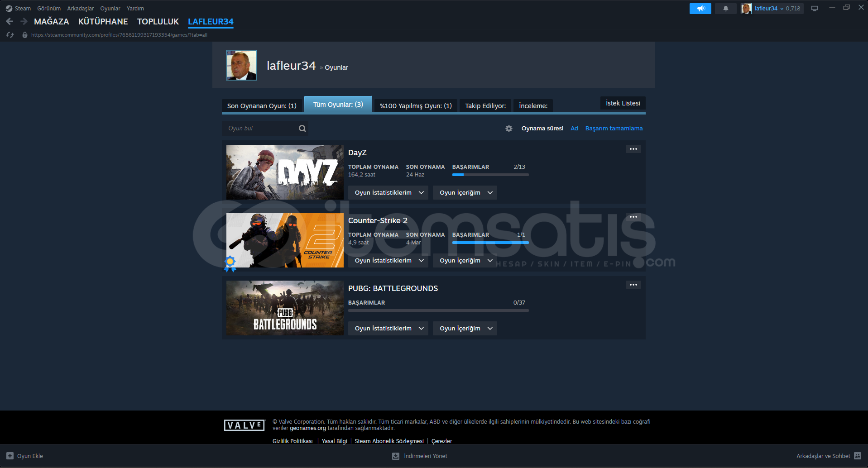Open geonames.org footer link
868x468 pixels.
tap(308, 428)
